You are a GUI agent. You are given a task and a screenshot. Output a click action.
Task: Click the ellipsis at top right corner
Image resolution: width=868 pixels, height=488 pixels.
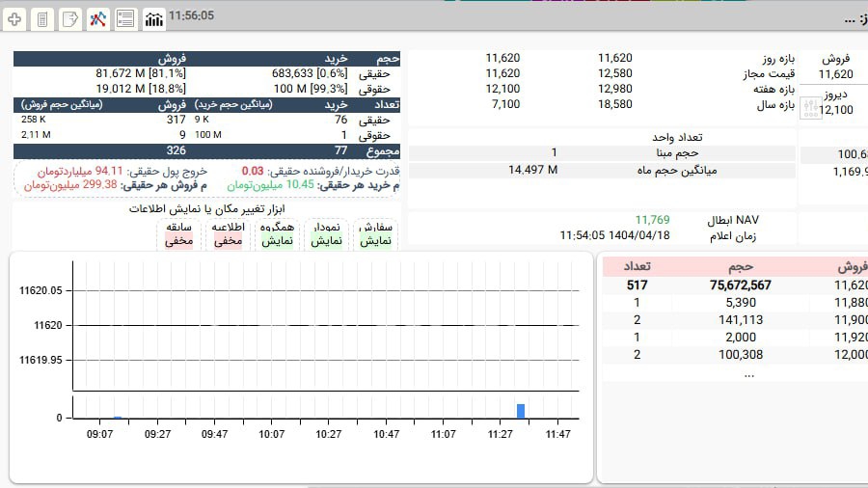pos(850,20)
